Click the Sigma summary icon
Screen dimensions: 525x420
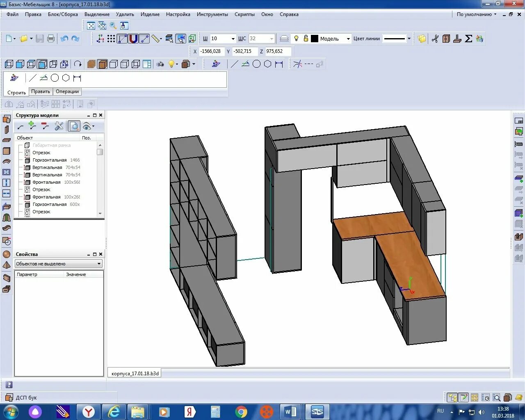[468, 39]
